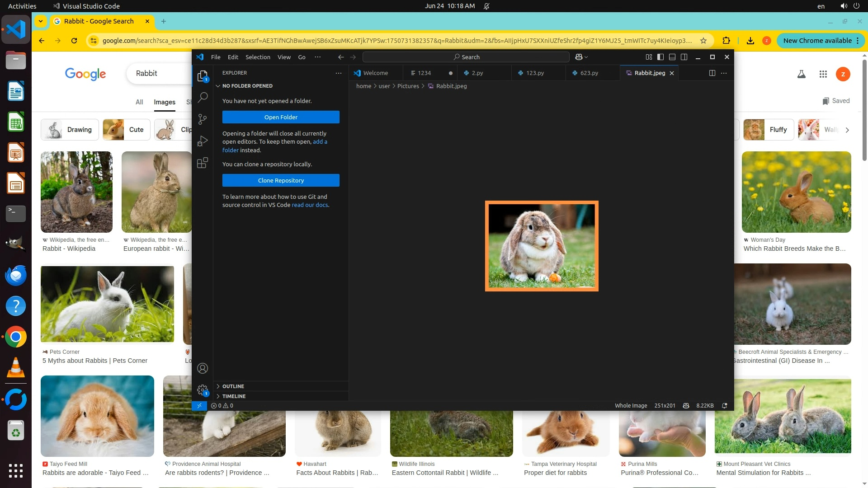Switch to the 123.py editor tab
Screen dimensions: 868x488
[x=535, y=73]
